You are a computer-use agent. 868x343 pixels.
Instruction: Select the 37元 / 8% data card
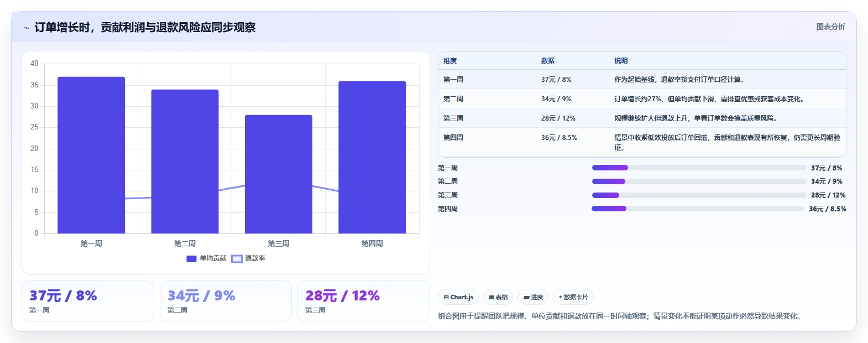coord(88,301)
